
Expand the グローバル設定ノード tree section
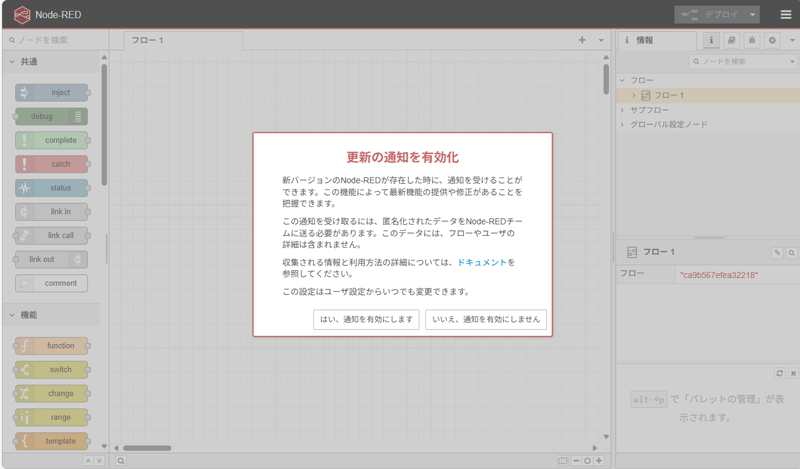tap(622, 125)
